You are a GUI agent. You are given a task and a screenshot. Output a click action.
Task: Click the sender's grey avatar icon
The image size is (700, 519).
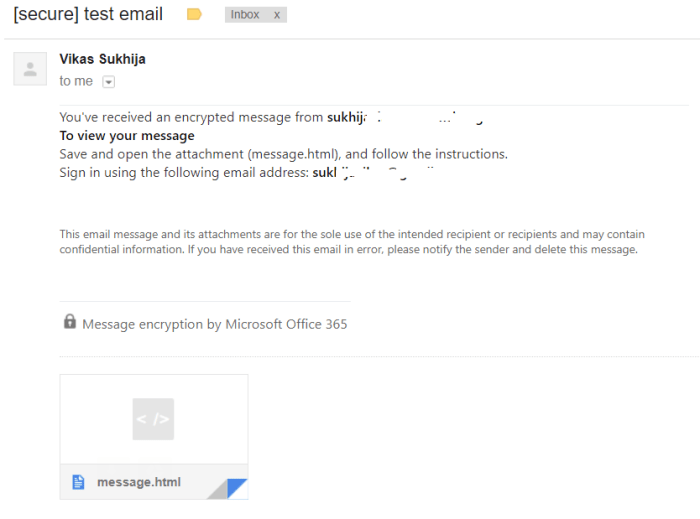[x=30, y=69]
